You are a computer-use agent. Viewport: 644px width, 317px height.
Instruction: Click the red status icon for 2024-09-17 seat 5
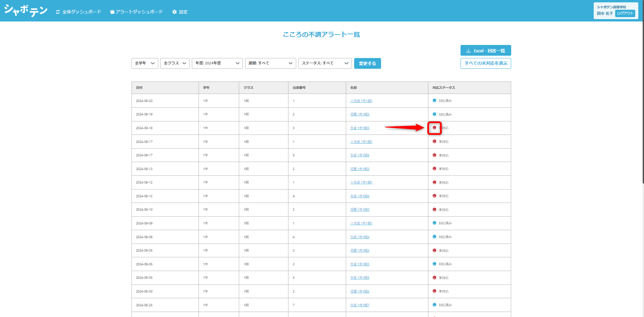(434, 155)
